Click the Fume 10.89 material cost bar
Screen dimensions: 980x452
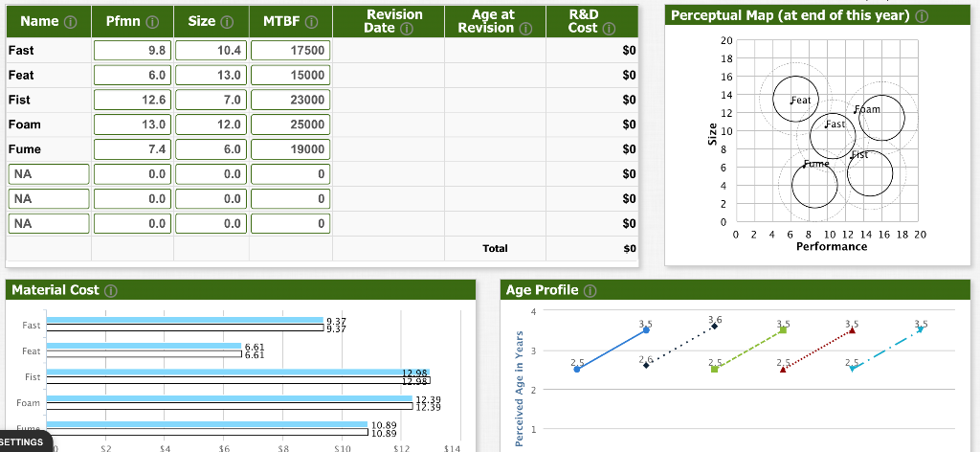[207, 424]
